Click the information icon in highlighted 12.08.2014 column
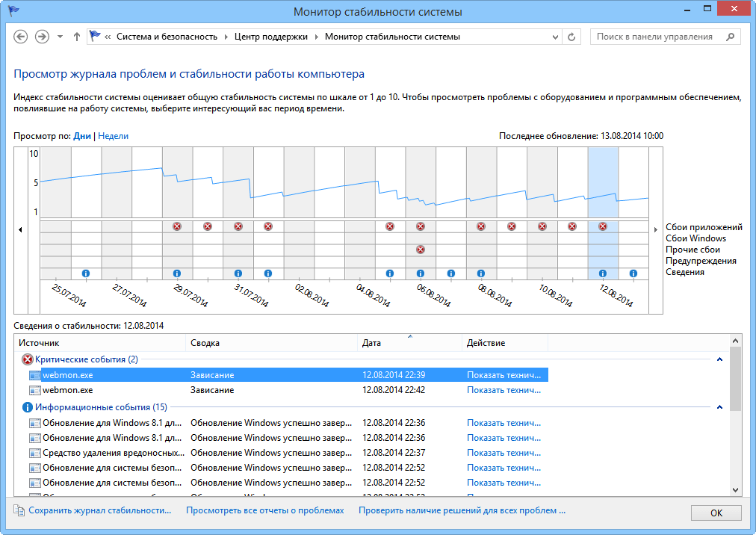This screenshot has width=756, height=535. coord(603,273)
